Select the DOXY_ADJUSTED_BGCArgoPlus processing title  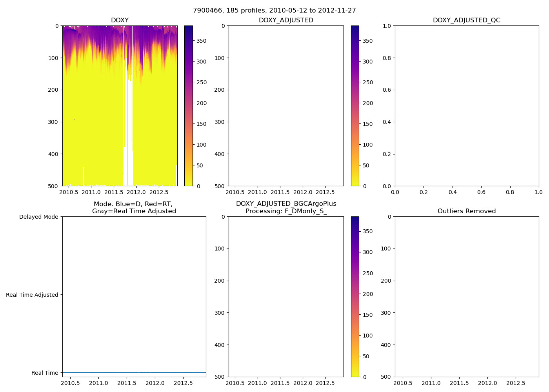286,207
